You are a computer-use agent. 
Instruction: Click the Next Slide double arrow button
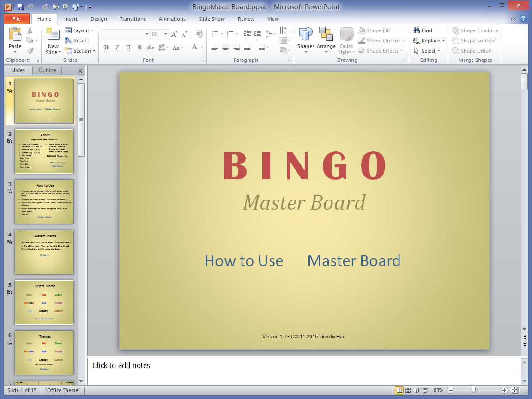pos(525,345)
